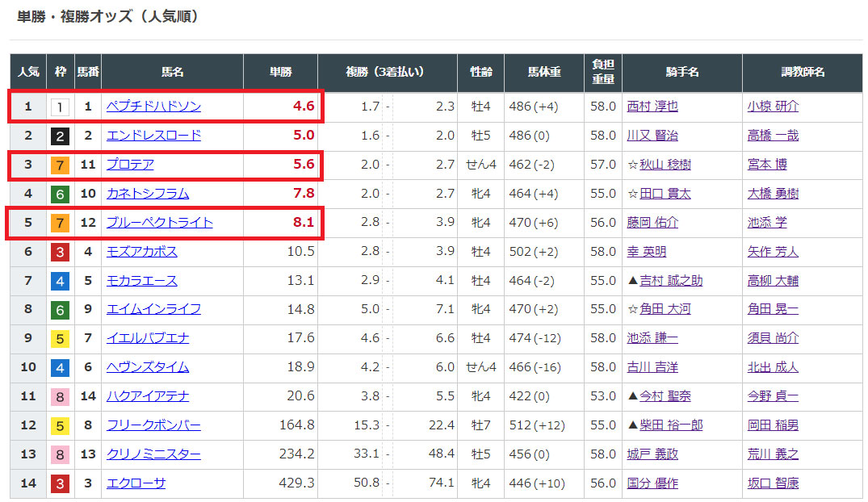
Task: Click the yellow frame 5 box beside イエルバブエナ
Action: [60, 338]
